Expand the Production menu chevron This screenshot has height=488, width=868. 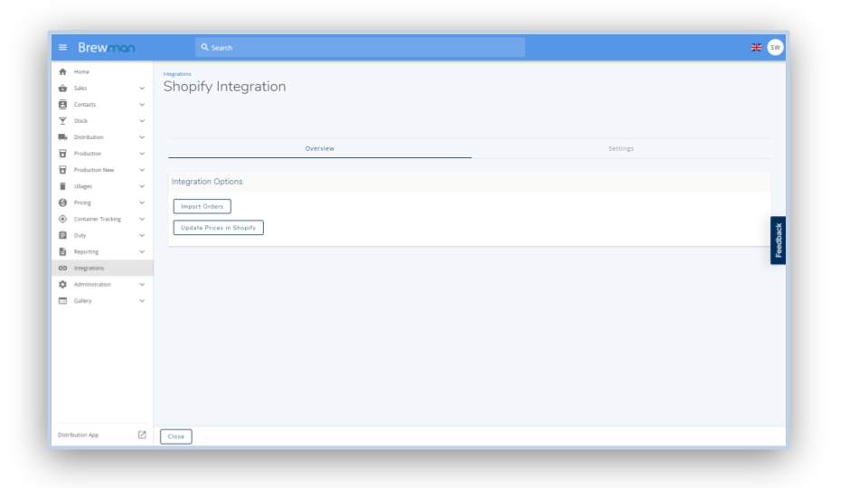click(x=142, y=154)
